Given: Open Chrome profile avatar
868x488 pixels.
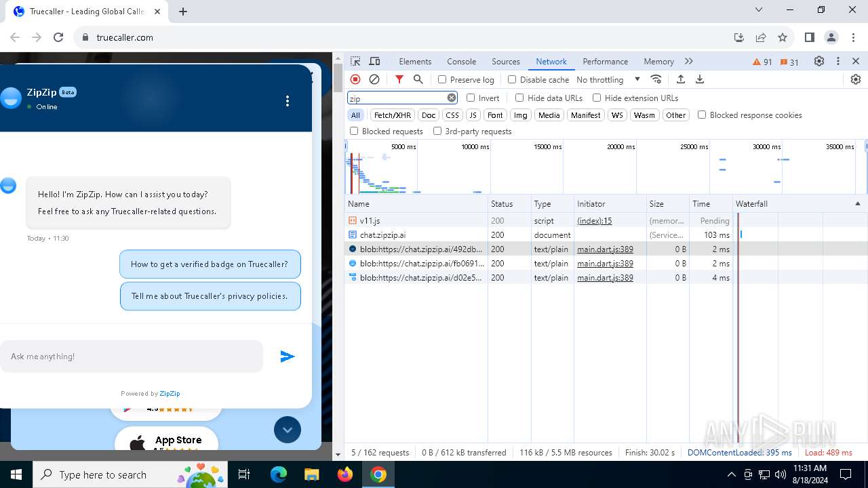Looking at the screenshot, I should pos(831,37).
